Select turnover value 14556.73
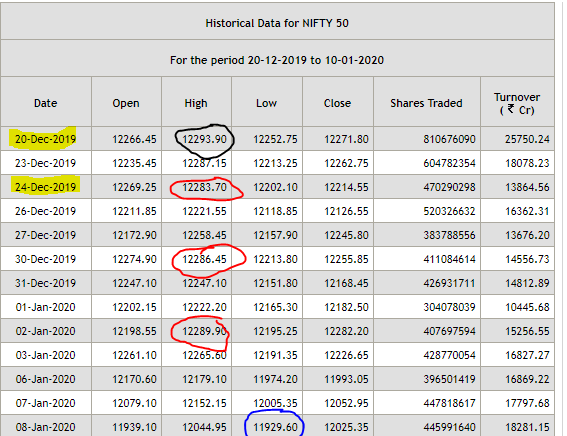This screenshot has height=436, width=567. tap(527, 259)
